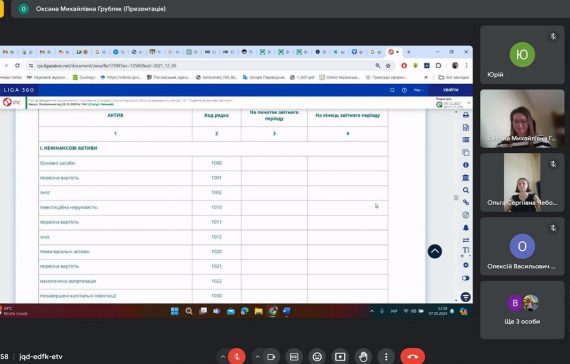
Task: Open a new browser tab with plus
Action: click(409, 52)
